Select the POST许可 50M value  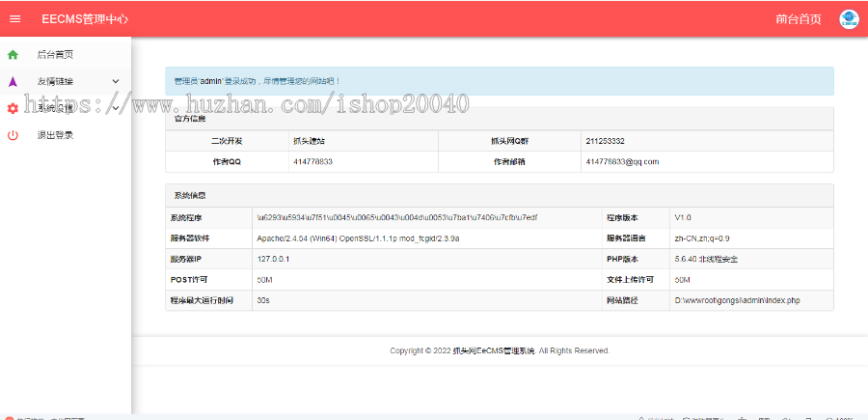[264, 280]
